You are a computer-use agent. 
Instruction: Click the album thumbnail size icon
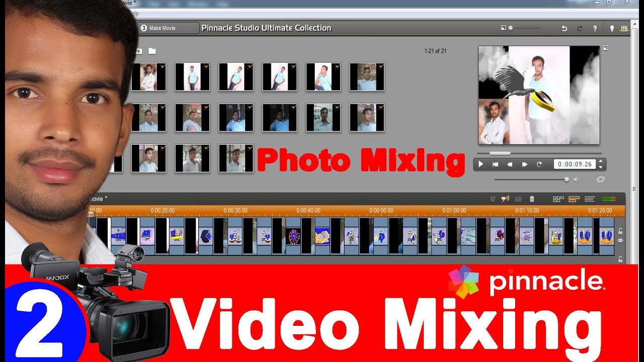pos(503,28)
